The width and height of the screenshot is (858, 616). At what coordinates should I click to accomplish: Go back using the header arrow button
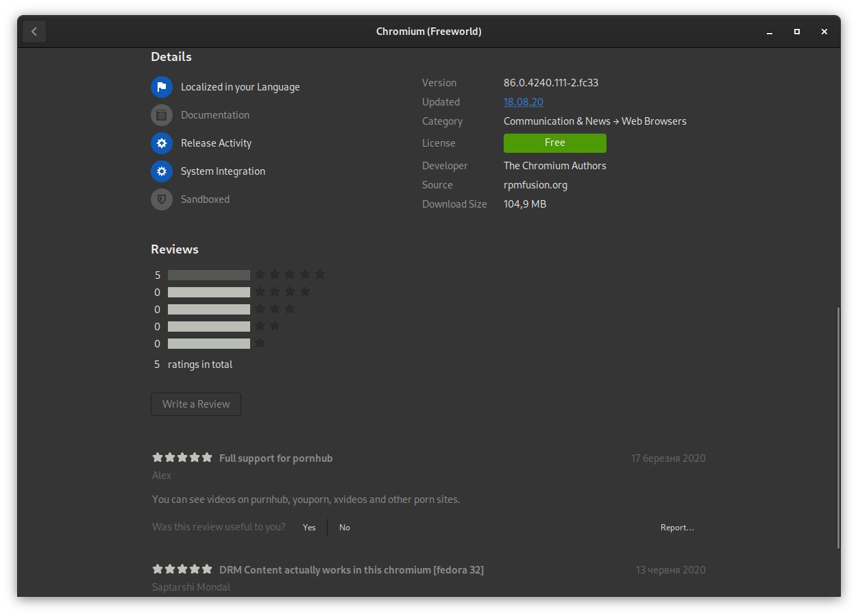[34, 32]
